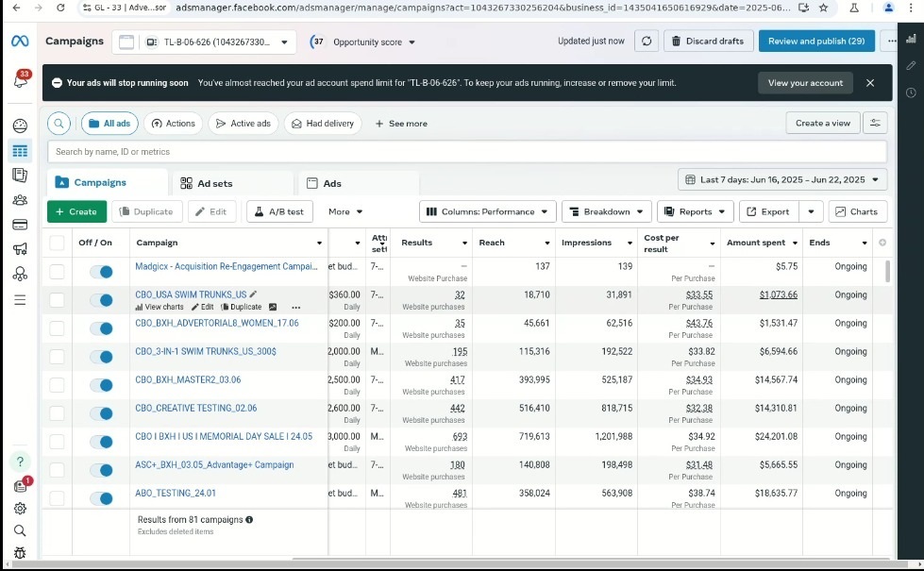
Task: Open the Account overview gauge icon in sidebar
Action: click(x=20, y=126)
